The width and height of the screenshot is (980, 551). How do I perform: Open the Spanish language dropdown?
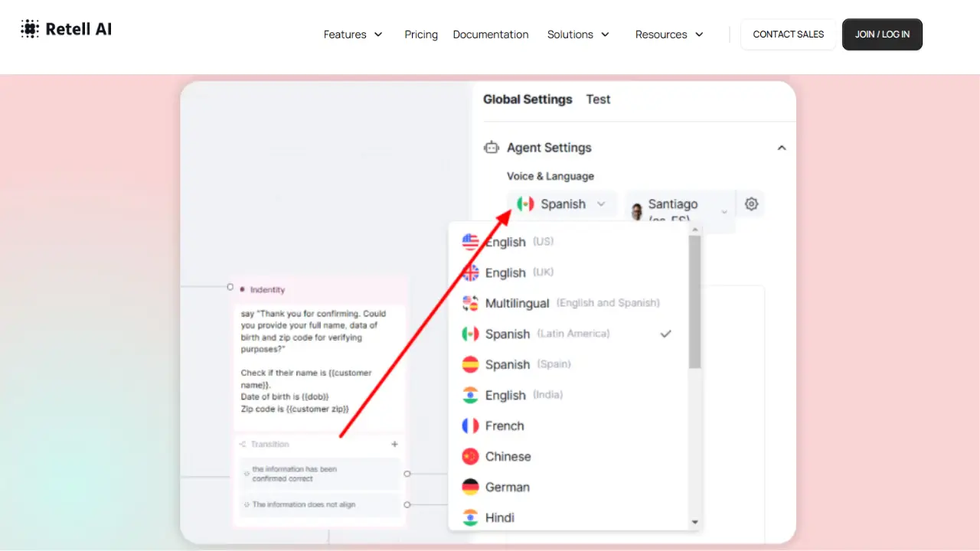coord(562,204)
